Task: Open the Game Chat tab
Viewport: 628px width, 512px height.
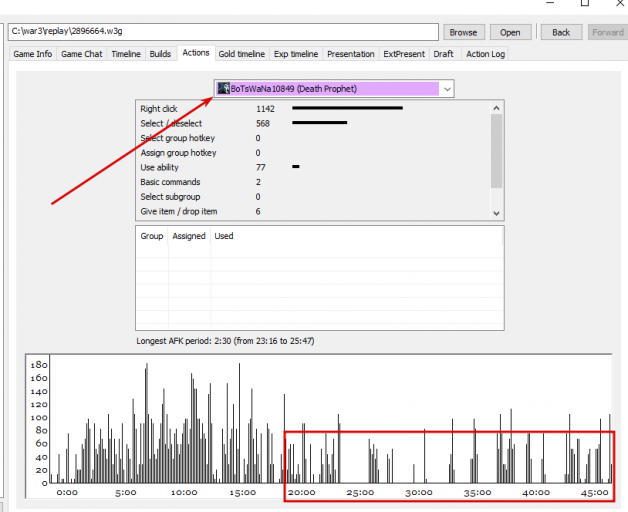Action: point(82,54)
